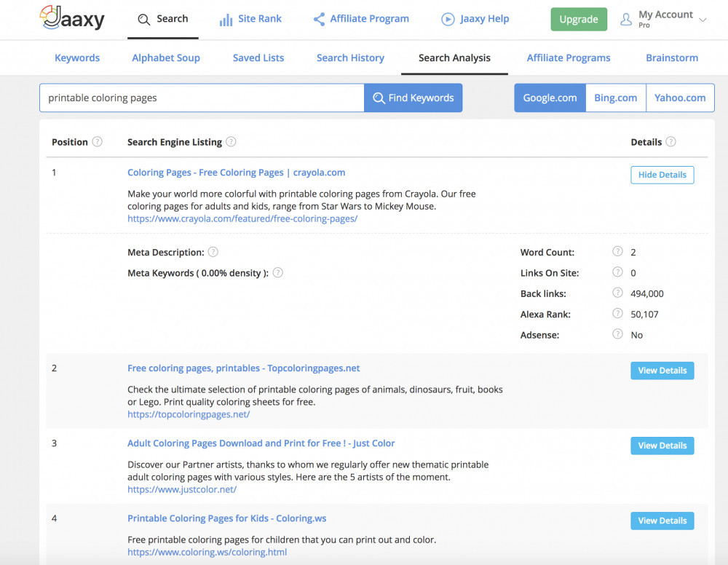Expand View Details for Just Color result
This screenshot has width=728, height=565.
point(662,446)
